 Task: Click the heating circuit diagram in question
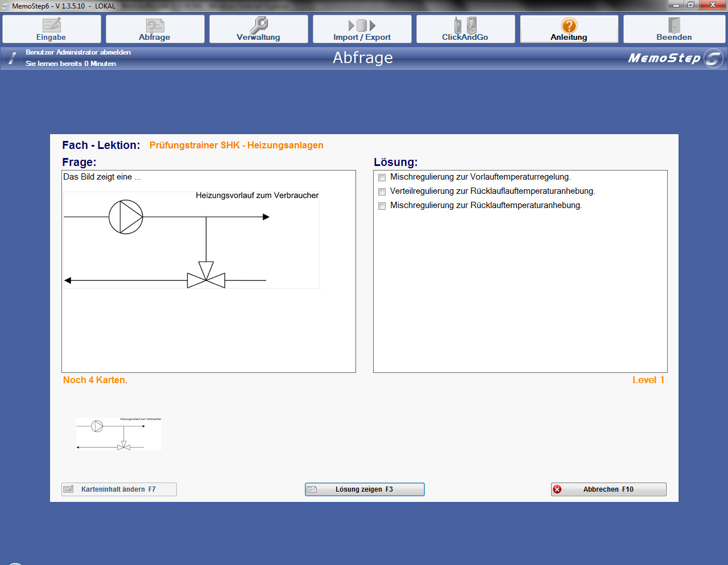[x=191, y=240]
